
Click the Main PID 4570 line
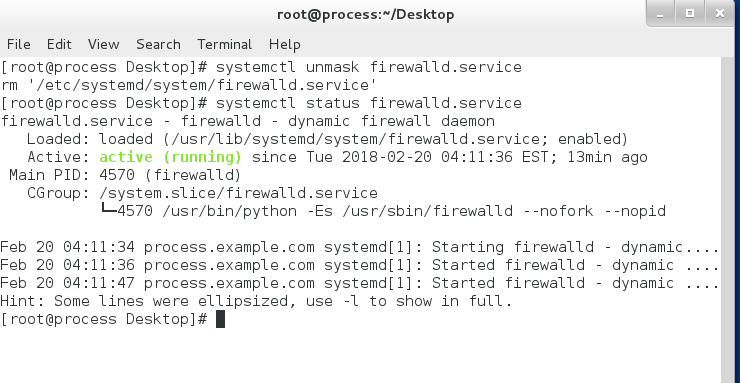125,175
